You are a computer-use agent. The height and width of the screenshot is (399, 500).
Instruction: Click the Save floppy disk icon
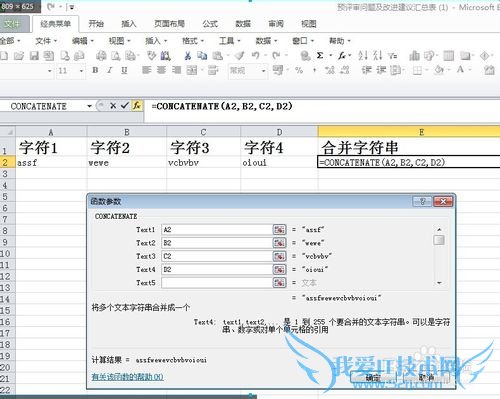(x=34, y=56)
